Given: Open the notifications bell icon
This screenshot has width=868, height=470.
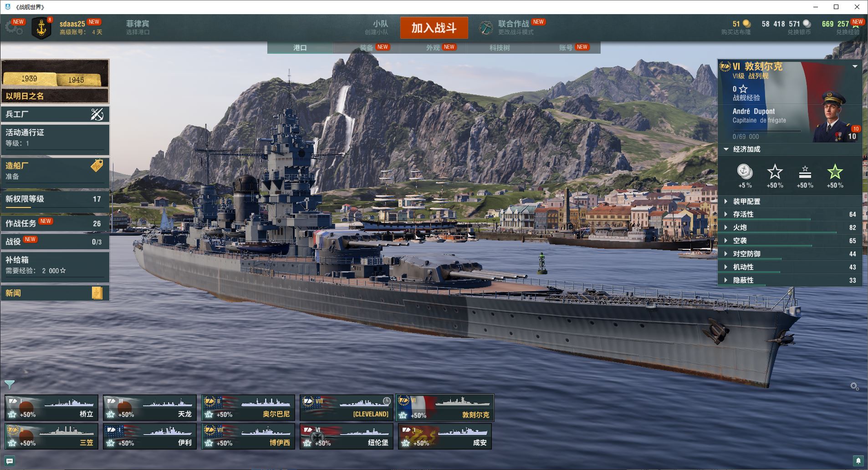Looking at the screenshot, I should point(858,461).
